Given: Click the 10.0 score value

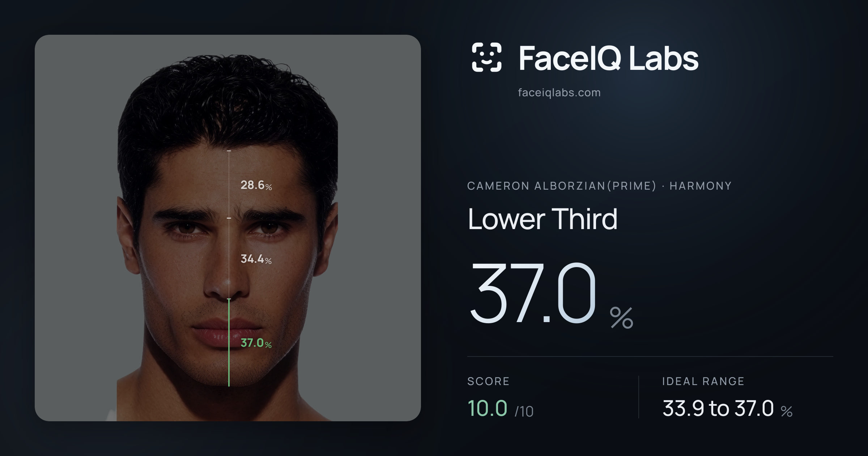Looking at the screenshot, I should pos(488,408).
